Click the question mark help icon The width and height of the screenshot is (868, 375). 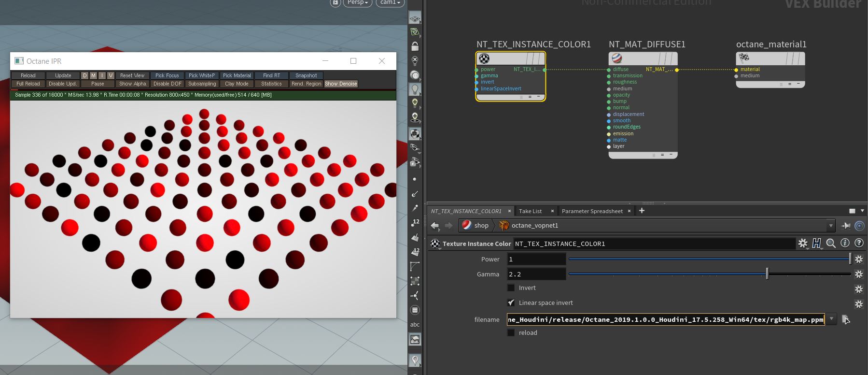click(859, 243)
